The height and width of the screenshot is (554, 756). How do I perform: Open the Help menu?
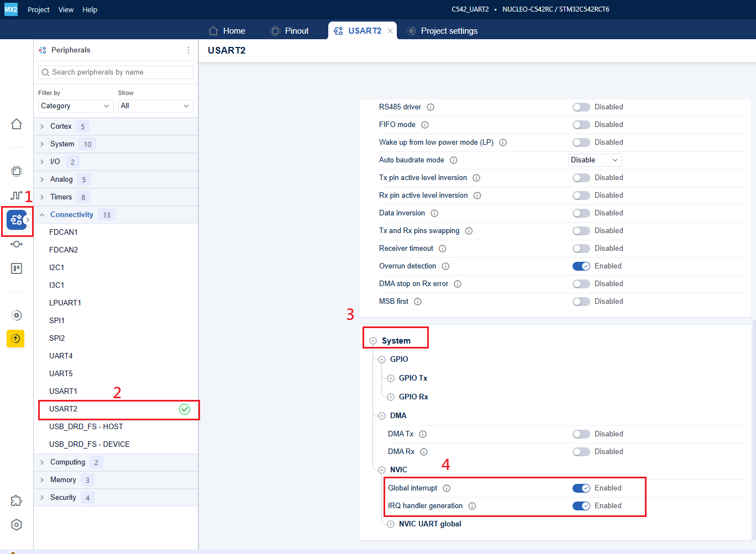90,9
